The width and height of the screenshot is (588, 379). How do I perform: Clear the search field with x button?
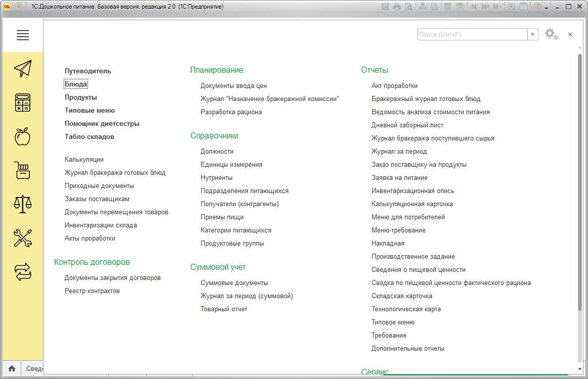(533, 34)
